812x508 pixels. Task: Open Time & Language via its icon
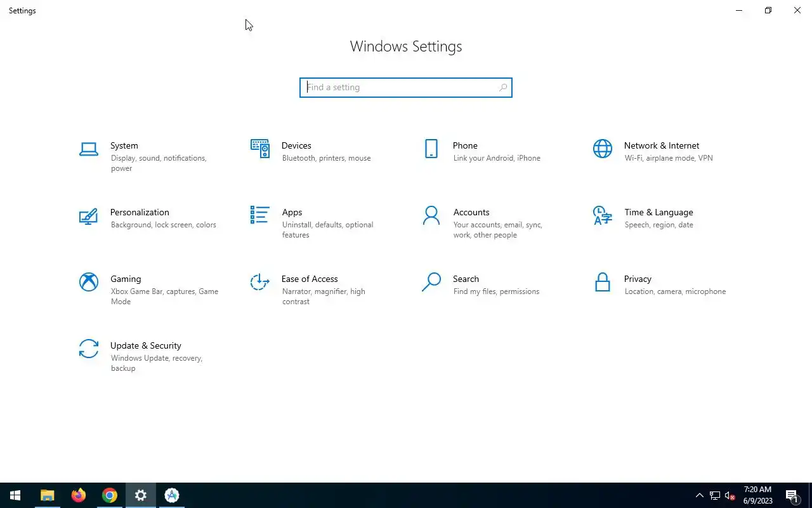click(x=603, y=215)
